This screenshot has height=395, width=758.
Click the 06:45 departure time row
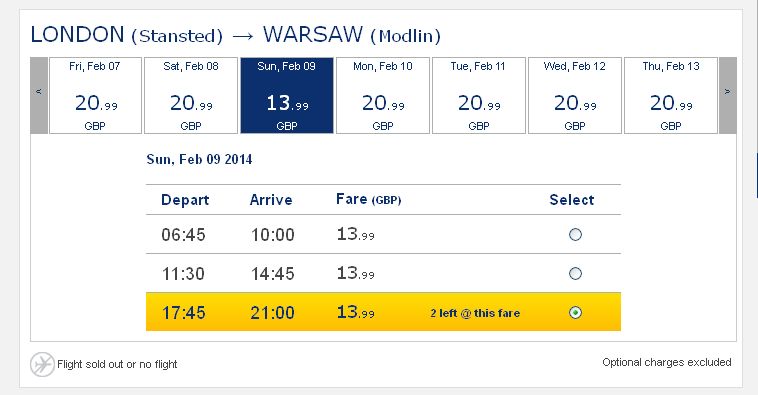383,234
